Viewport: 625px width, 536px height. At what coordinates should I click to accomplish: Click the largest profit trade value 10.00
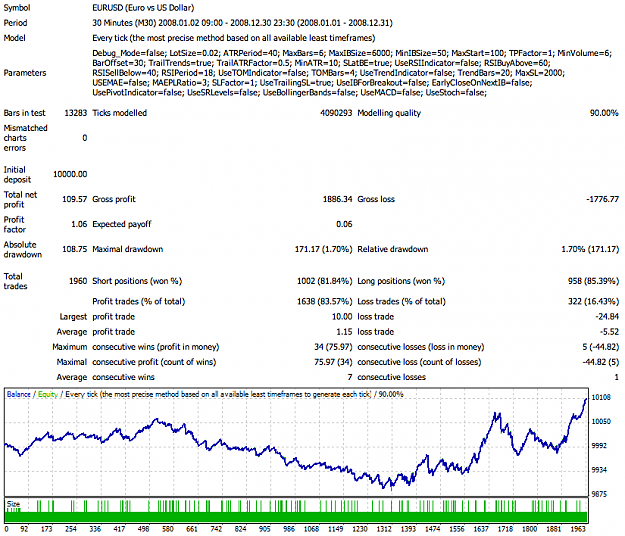342,317
